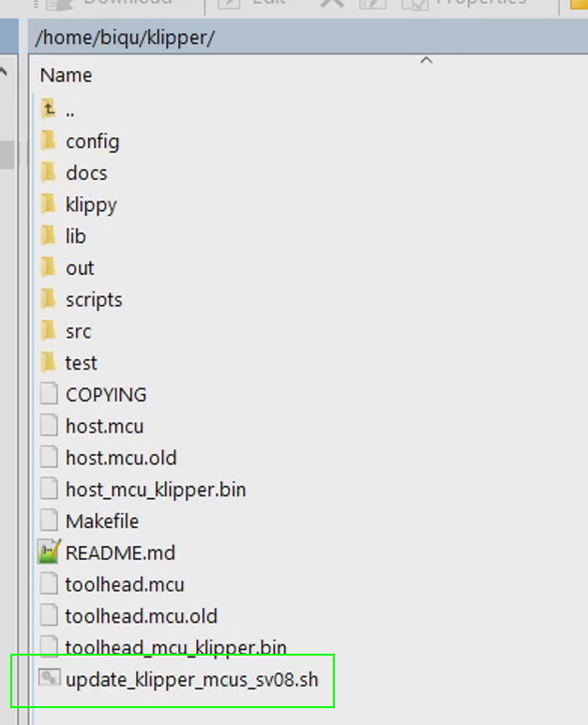This screenshot has width=588, height=725.
Task: Sort files by the Name column header
Action: [x=67, y=75]
